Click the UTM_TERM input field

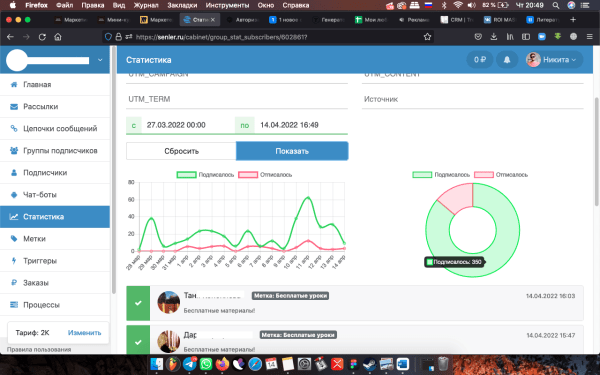coord(237,99)
